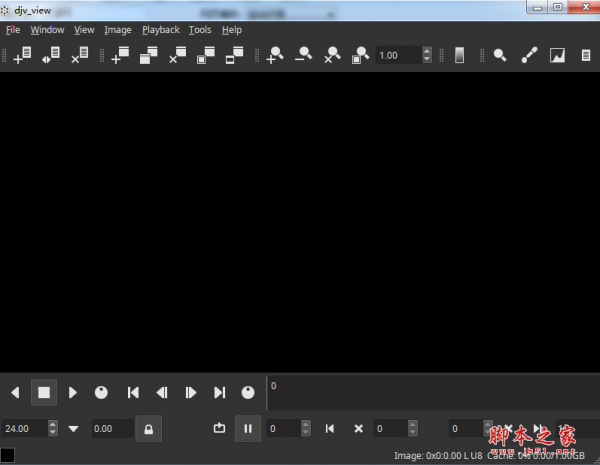The height and width of the screenshot is (465, 600).
Task: Open the Color Picker eyedropper tool
Action: tap(529, 55)
